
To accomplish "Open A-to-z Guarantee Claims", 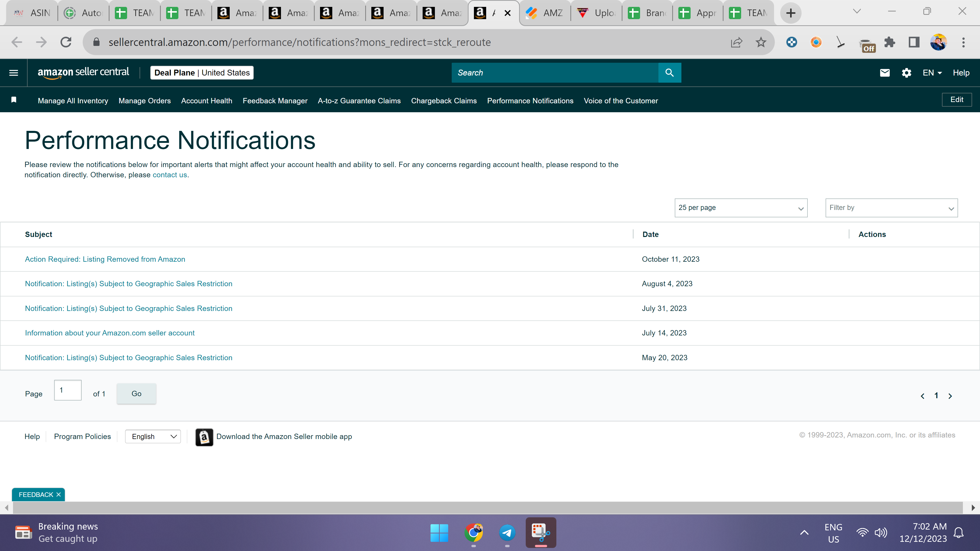I will coord(359,101).
